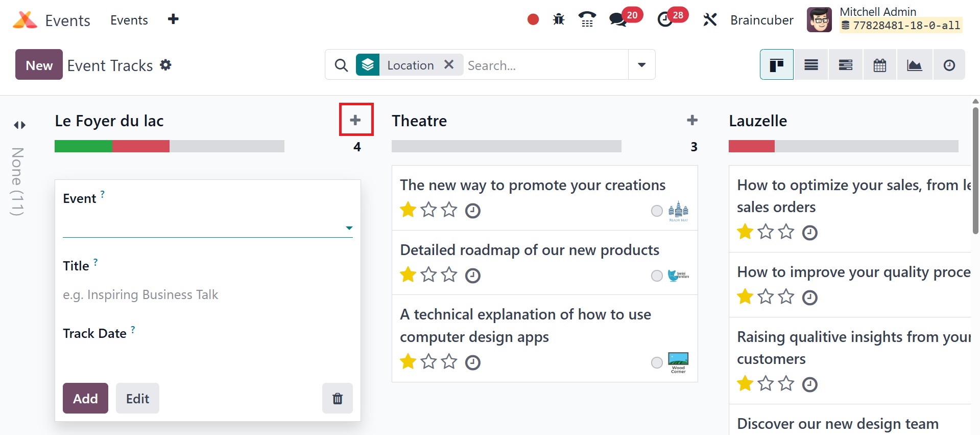
Task: Click the VoIP phone icon
Action: [587, 20]
